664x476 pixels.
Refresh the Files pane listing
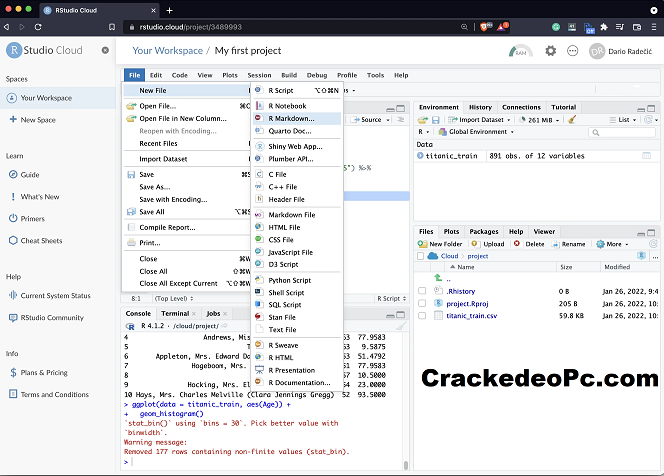click(x=653, y=244)
